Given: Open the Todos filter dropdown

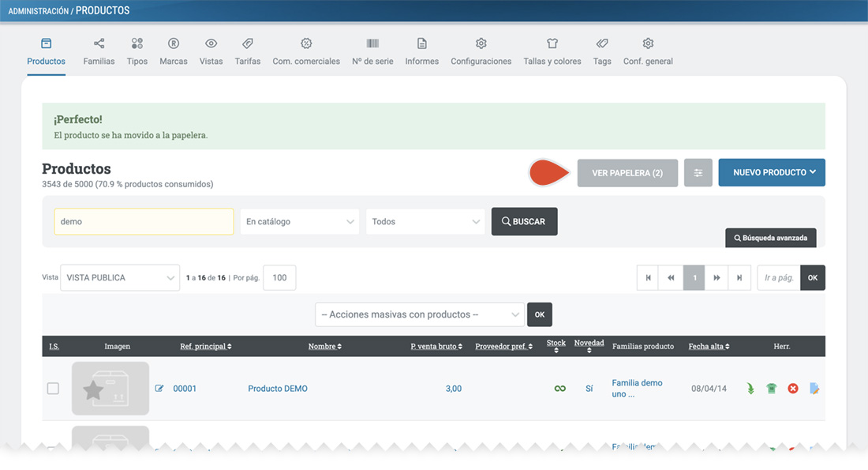Looking at the screenshot, I should [425, 222].
